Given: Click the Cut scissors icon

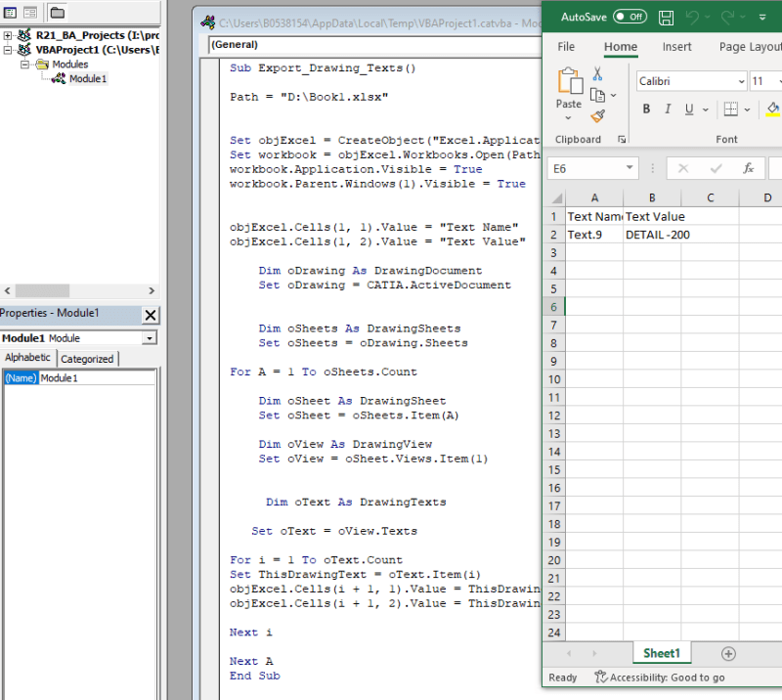Looking at the screenshot, I should click(x=597, y=74).
